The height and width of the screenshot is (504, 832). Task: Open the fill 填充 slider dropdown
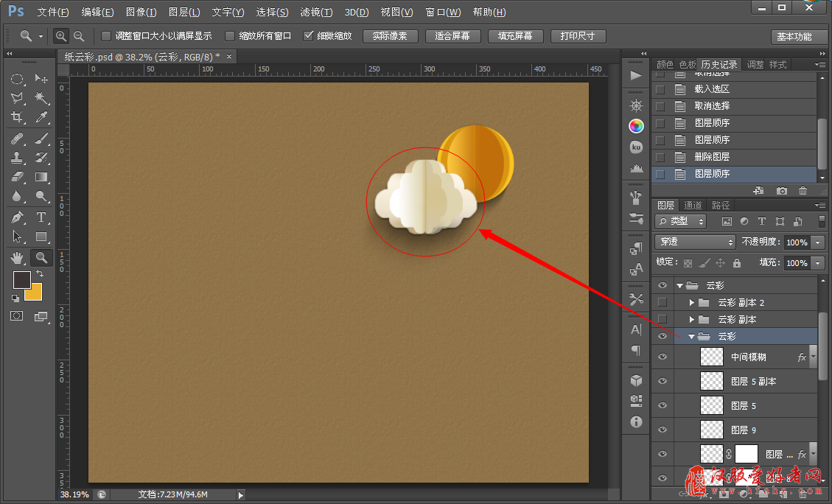click(x=818, y=262)
